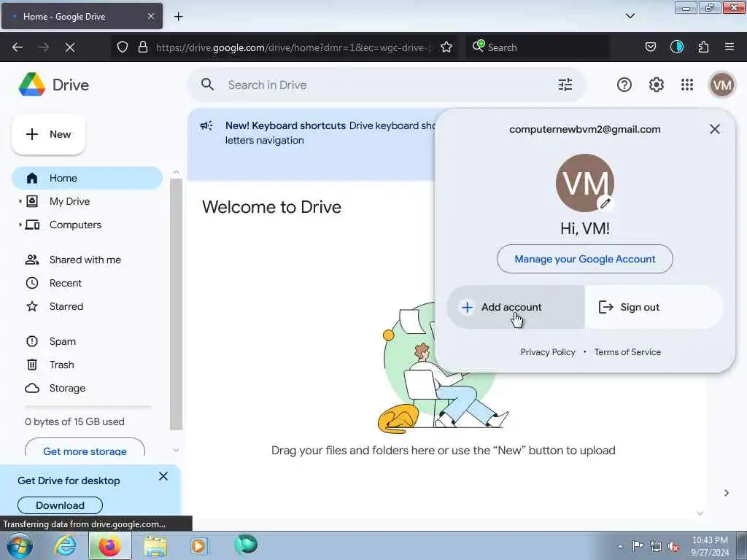Open Pocket save icon in toolbar
This screenshot has width=747, height=560.
(x=650, y=47)
